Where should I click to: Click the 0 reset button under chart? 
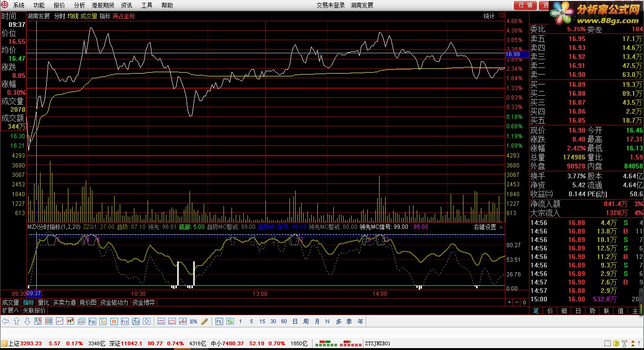coord(524,302)
